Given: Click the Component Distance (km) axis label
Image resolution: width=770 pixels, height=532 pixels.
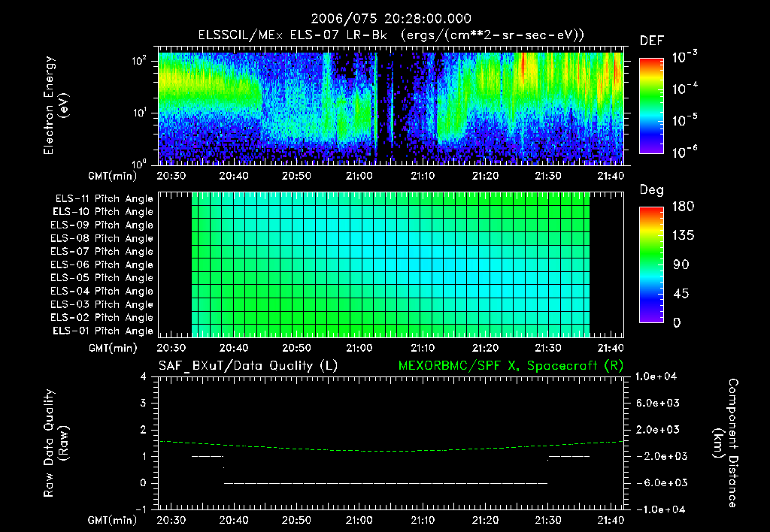Looking at the screenshot, I should click(726, 443).
